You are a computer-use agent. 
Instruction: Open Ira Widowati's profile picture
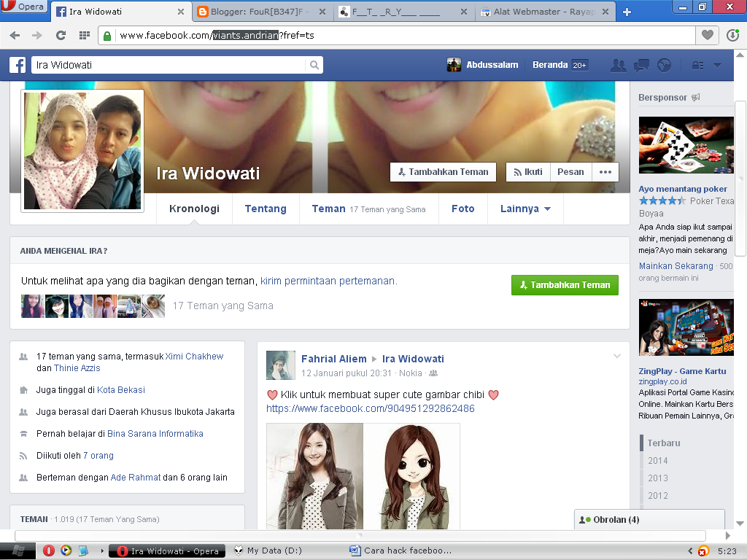click(x=82, y=150)
